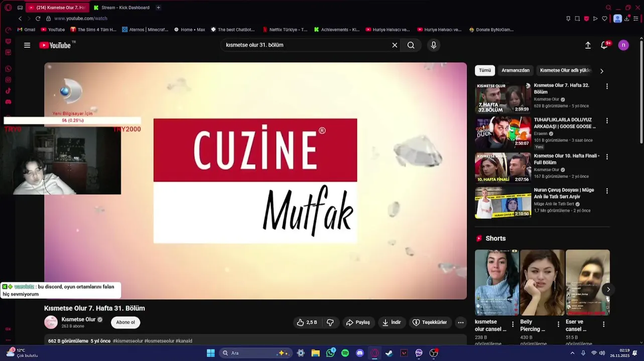Open the Kısmetse Olur 32. Bölüm thumbnail
The width and height of the screenshot is (644, 361).
click(503, 98)
